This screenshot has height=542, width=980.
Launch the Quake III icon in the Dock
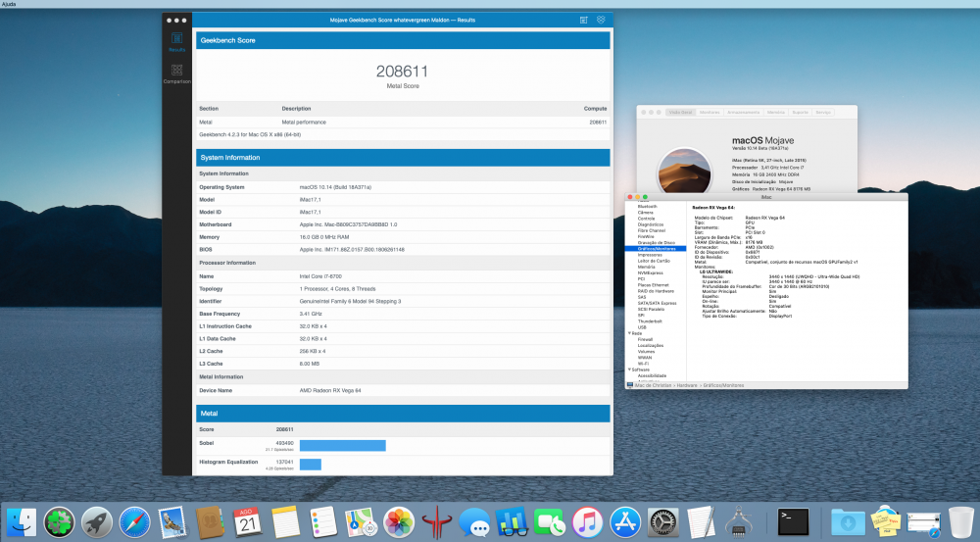point(437,522)
